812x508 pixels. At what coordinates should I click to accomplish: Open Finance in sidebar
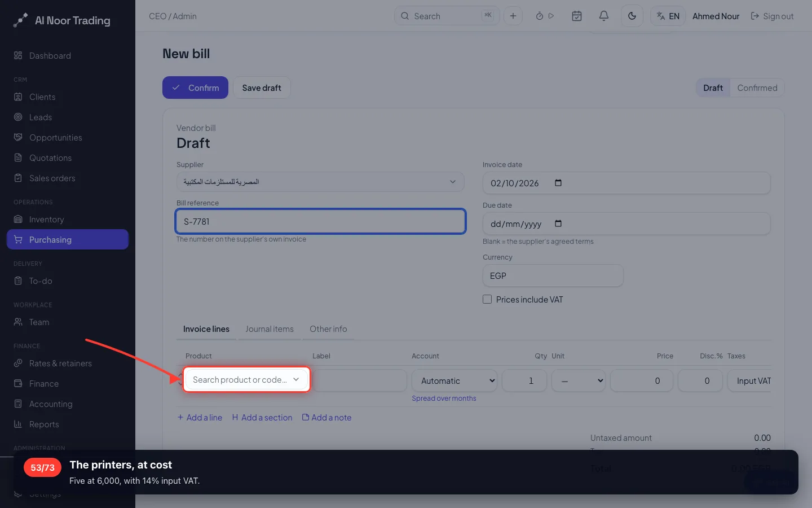(x=68, y=383)
